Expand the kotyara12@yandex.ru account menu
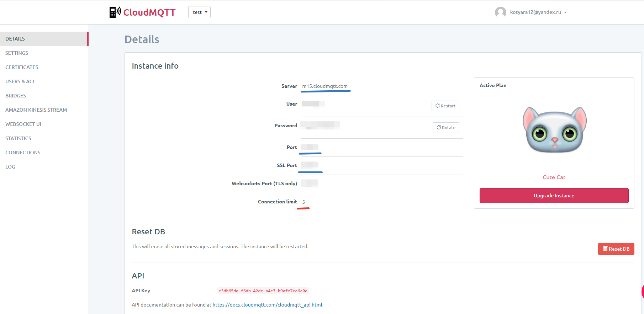Screen dimensions: 644x314 (538, 12)
